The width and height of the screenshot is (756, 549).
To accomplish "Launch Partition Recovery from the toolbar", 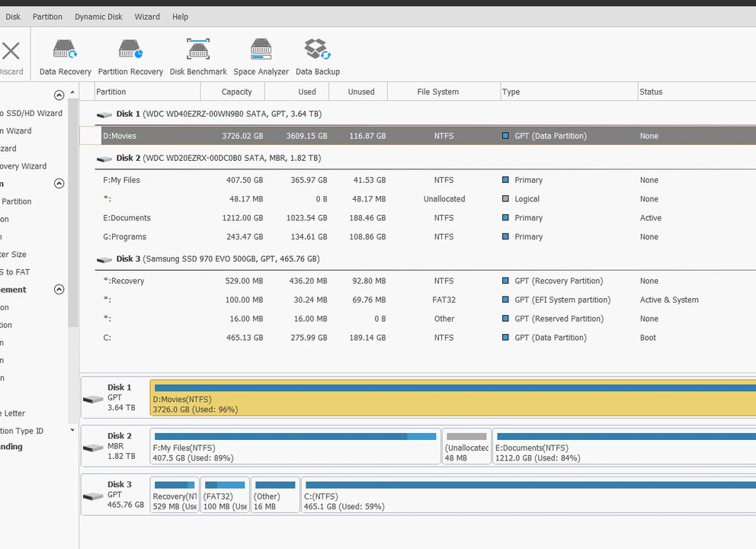I will coord(130,57).
